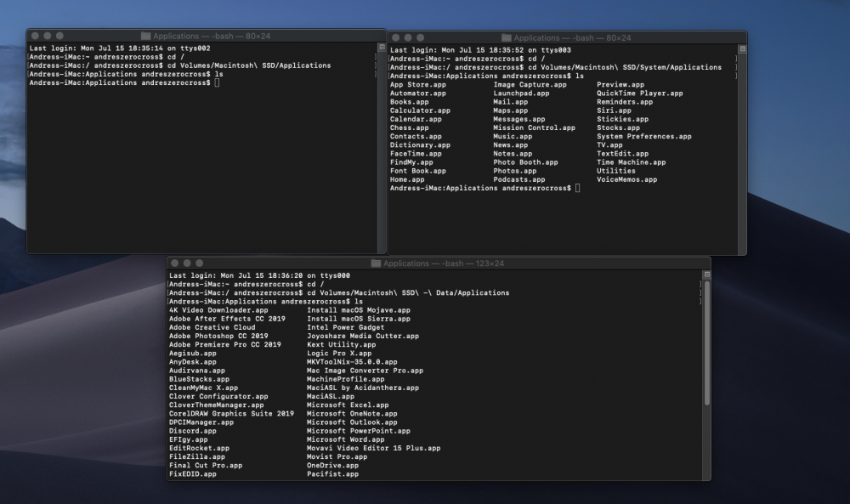Click 'Clover Configurator.app' entry
Screen dimensions: 850x504
click(x=218, y=396)
